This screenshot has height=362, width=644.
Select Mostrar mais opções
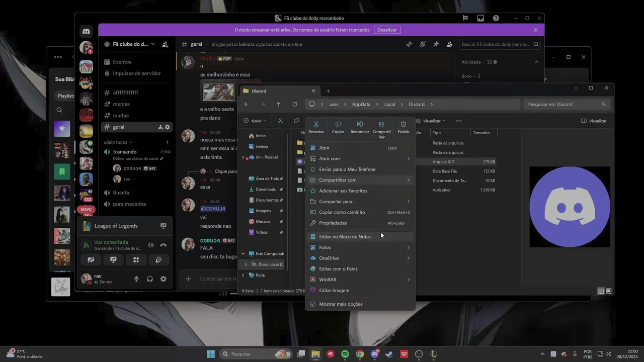coord(360,304)
